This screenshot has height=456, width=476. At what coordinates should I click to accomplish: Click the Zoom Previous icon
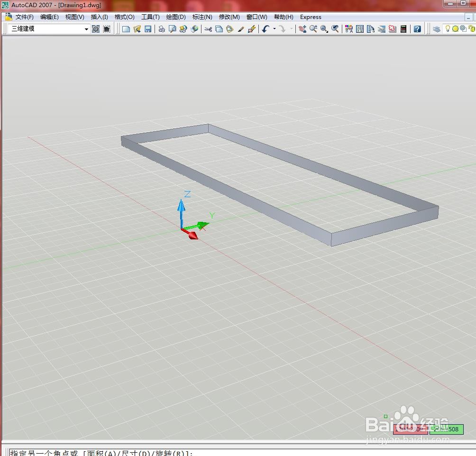pyautogui.click(x=335, y=29)
